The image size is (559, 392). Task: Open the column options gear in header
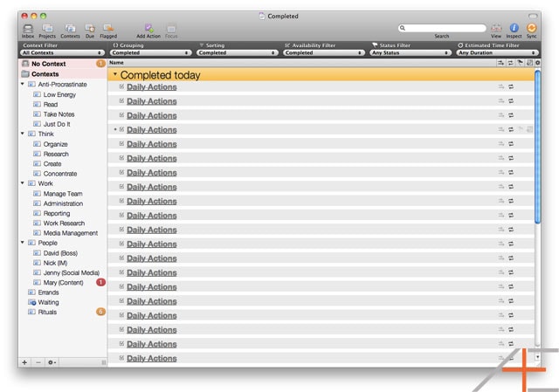click(538, 63)
